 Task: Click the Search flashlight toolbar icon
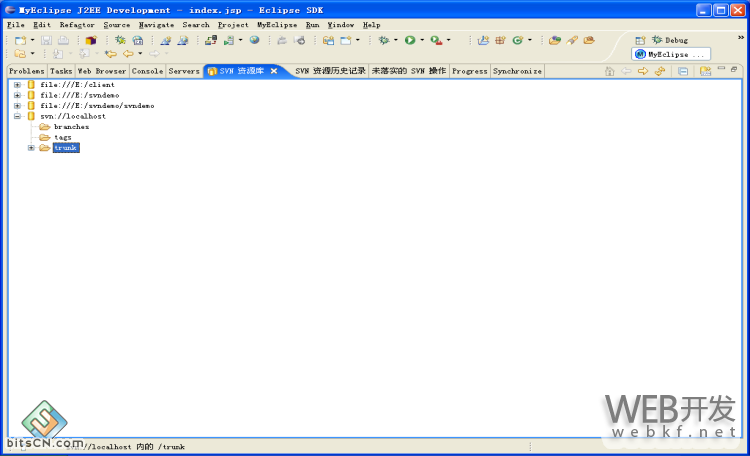tap(572, 40)
